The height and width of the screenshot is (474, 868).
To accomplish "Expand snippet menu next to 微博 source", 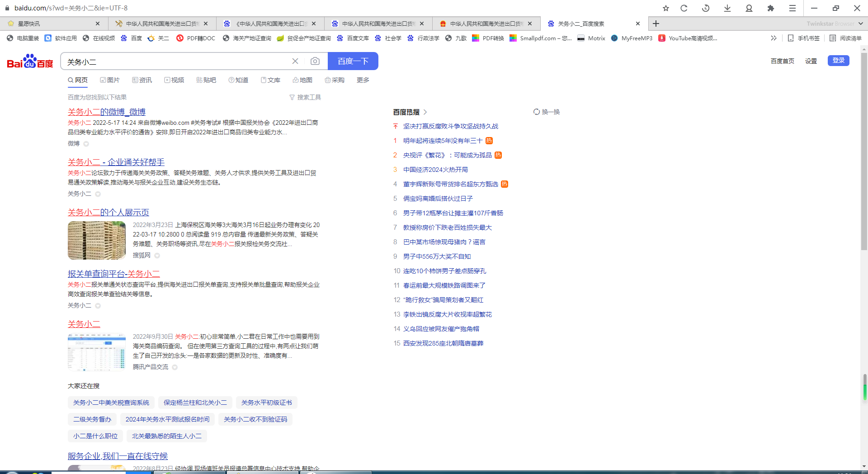I will pos(86,144).
